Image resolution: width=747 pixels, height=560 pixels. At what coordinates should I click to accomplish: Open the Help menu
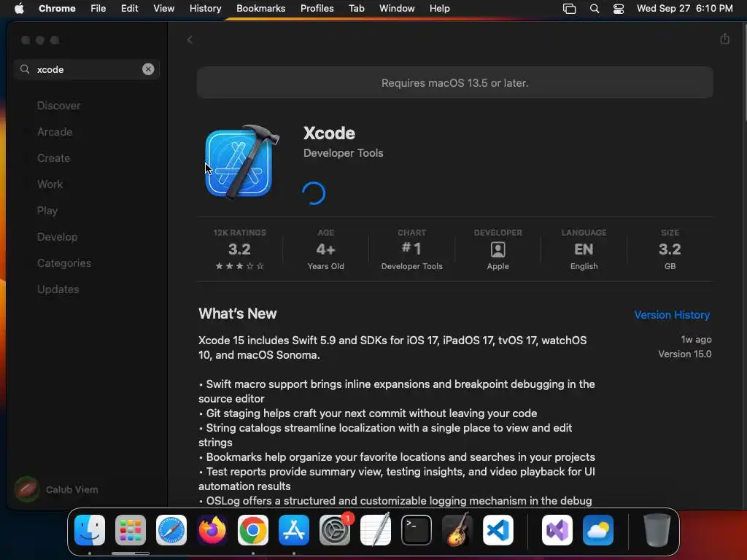click(x=440, y=9)
